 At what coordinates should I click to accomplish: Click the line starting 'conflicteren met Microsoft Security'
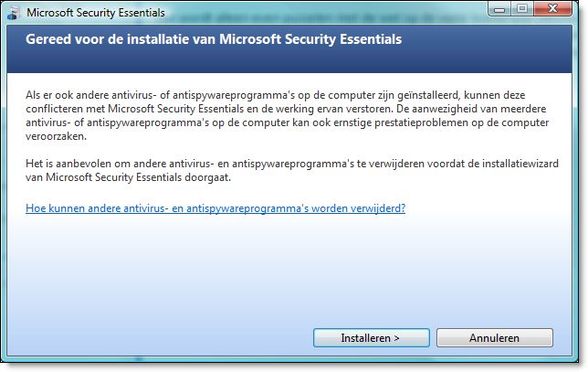286,109
